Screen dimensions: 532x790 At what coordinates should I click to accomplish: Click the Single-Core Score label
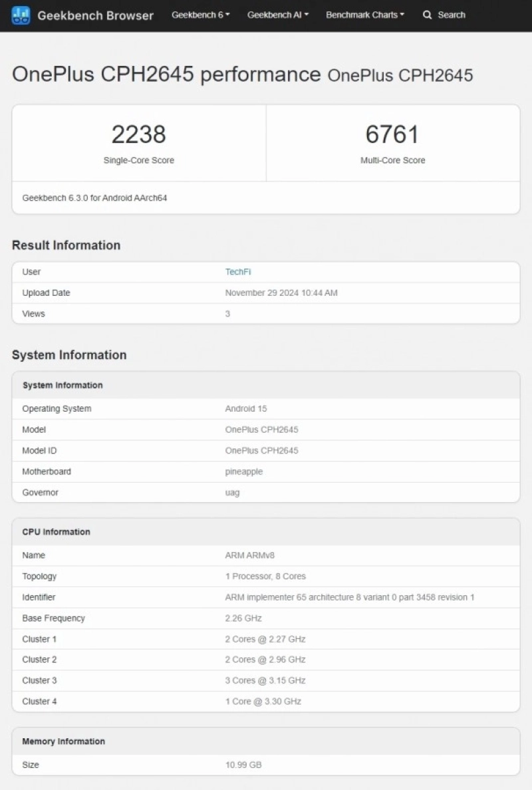click(x=138, y=160)
